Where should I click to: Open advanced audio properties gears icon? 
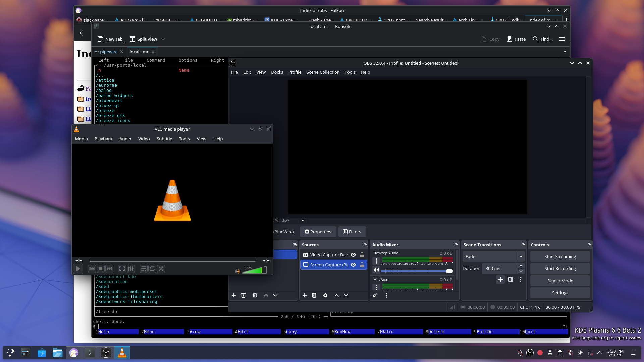click(x=375, y=295)
